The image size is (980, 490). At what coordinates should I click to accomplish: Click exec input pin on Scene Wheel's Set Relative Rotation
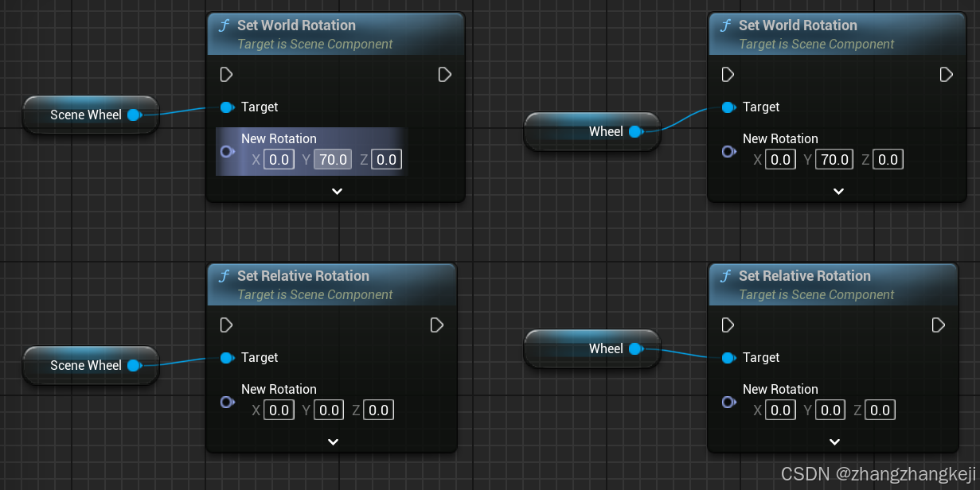[x=226, y=325]
